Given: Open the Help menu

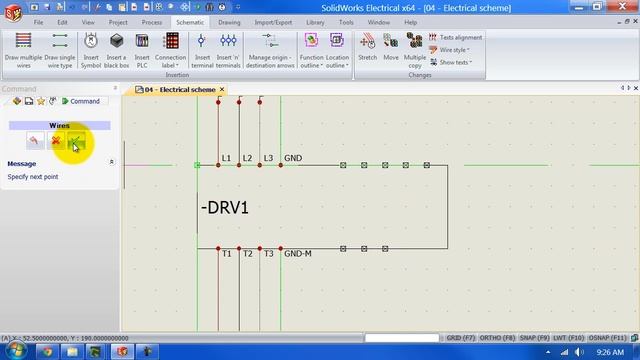Looking at the screenshot, I should pos(410,22).
